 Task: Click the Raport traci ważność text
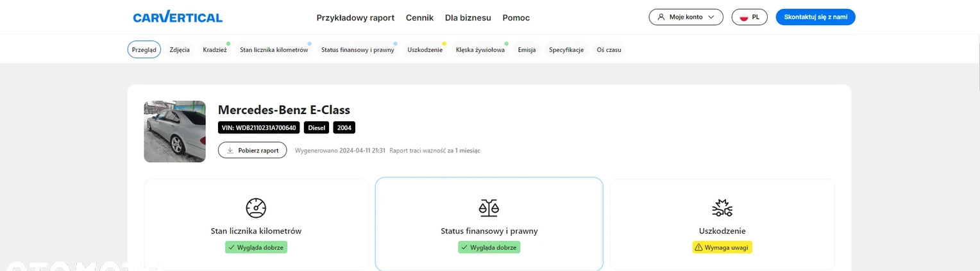[435, 151]
